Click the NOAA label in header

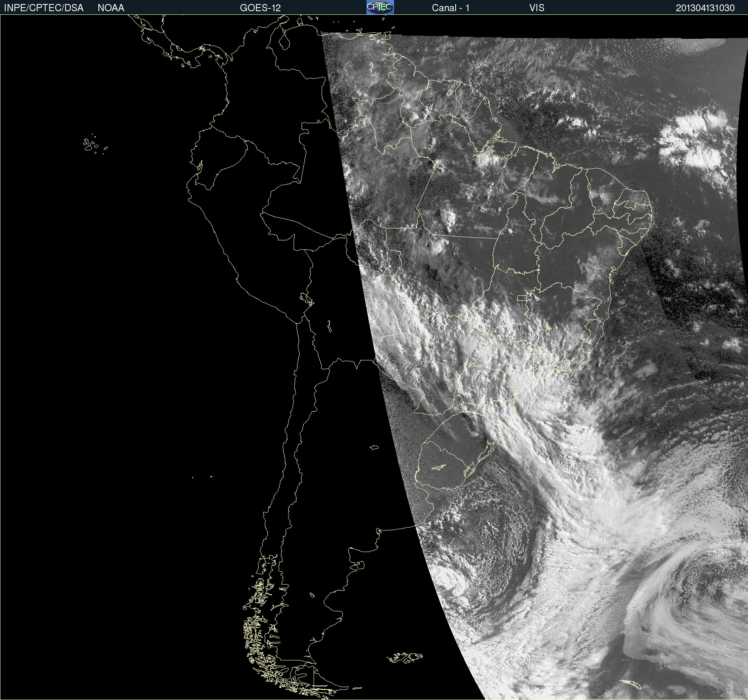[111, 8]
